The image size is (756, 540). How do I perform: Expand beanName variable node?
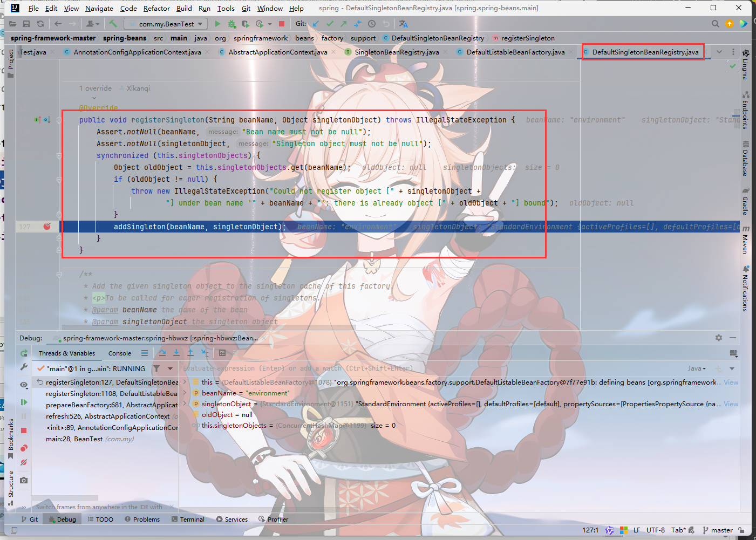tap(185, 393)
